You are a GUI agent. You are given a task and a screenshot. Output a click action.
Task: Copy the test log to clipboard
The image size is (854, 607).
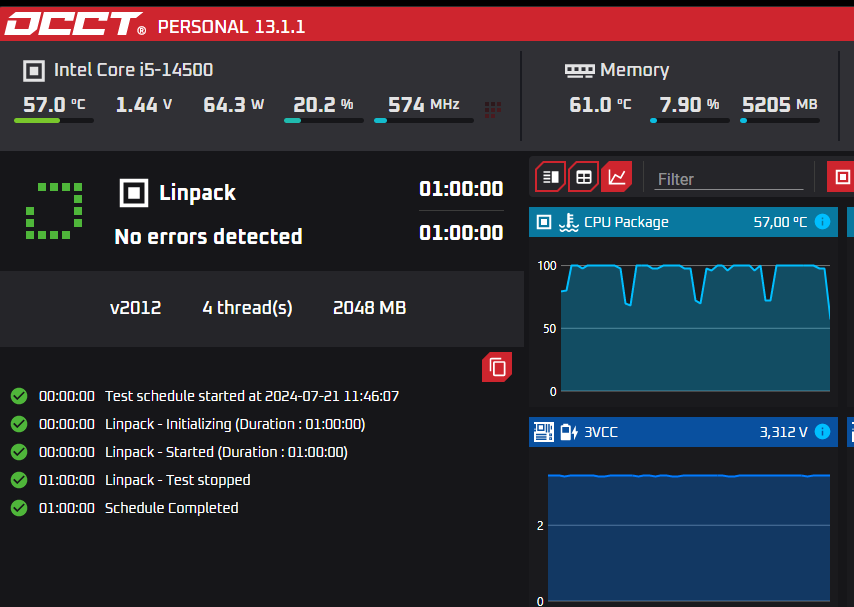497,367
